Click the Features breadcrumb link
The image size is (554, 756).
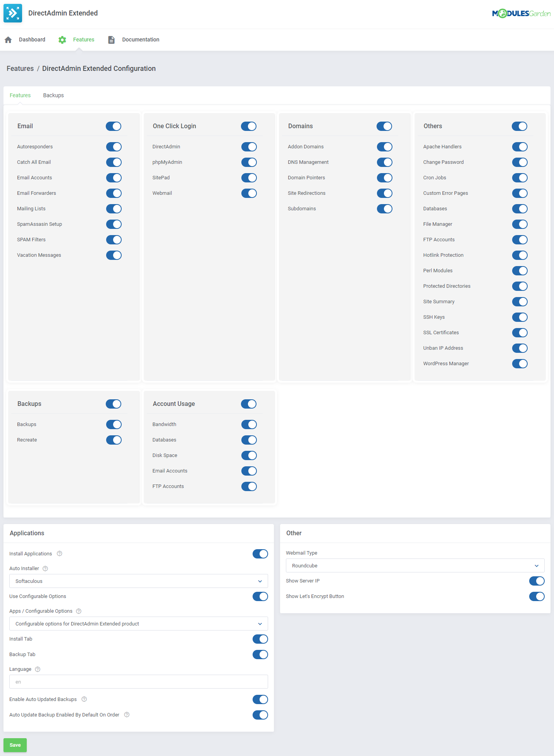pos(20,69)
